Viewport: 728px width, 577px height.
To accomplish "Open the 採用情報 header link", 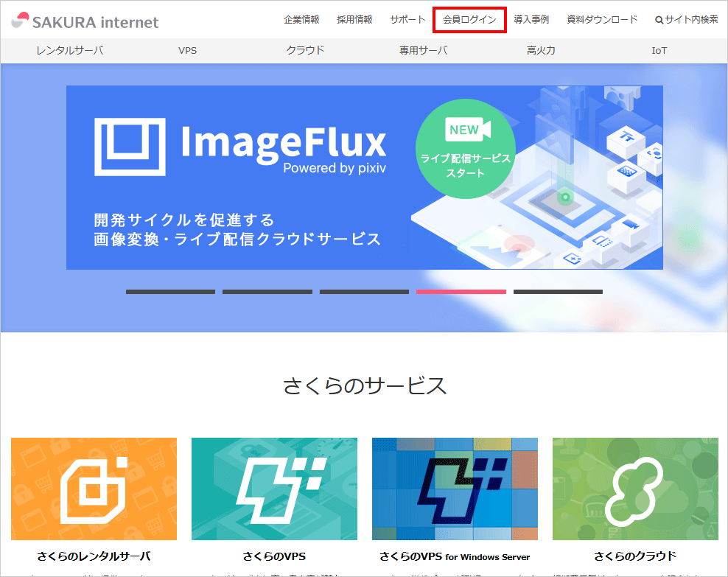I will point(354,19).
